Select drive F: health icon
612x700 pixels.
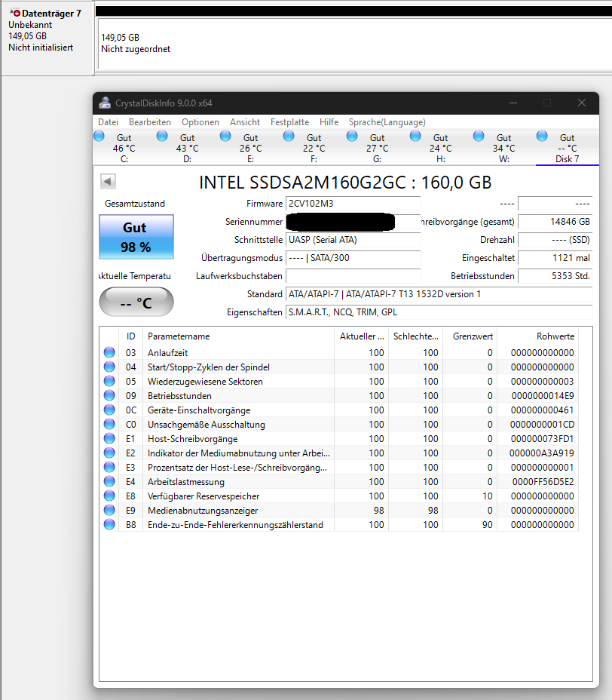click(x=289, y=135)
